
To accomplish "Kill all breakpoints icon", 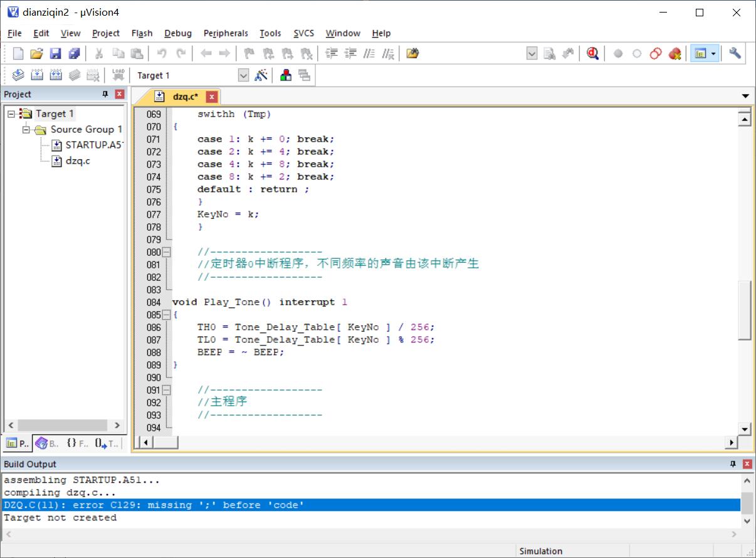I will click(675, 53).
